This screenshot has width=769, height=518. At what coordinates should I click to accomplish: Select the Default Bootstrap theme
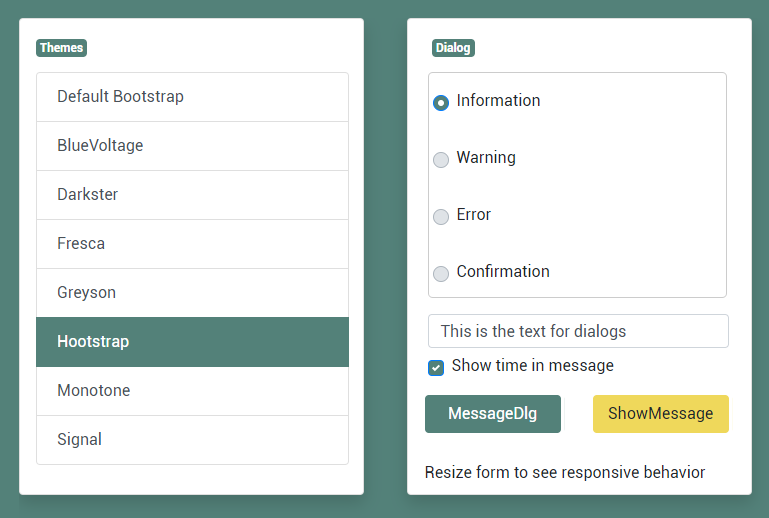[x=192, y=97]
